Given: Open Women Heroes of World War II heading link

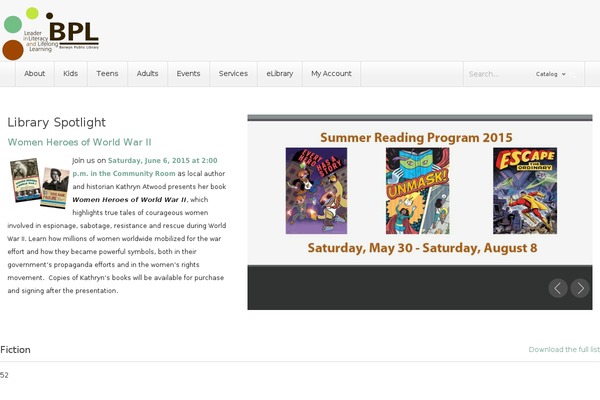Looking at the screenshot, I should click(x=80, y=142).
